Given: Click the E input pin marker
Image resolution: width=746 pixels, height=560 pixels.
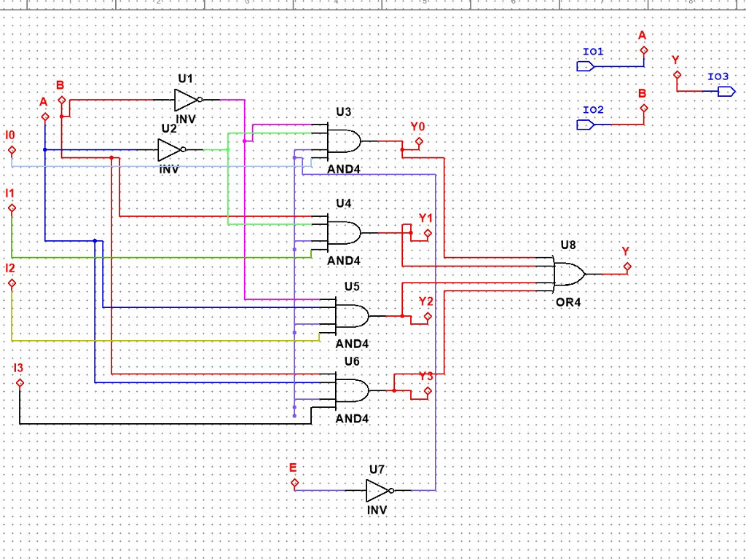Looking at the screenshot, I should [294, 482].
